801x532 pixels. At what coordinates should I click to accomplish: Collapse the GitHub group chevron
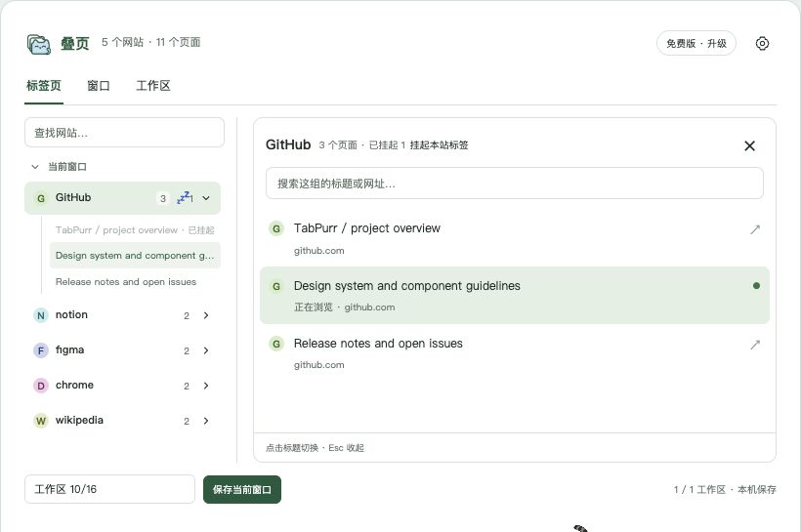click(206, 198)
